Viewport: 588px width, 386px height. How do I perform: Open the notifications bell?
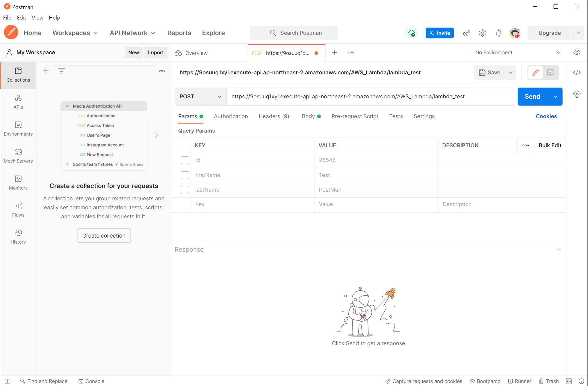click(499, 33)
